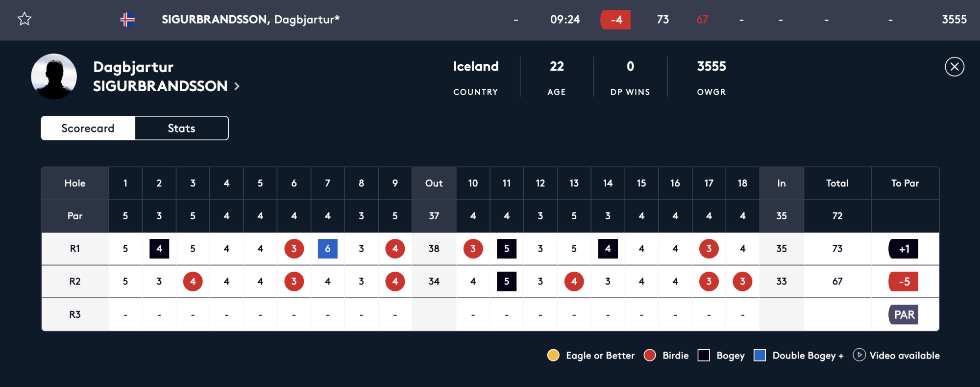This screenshot has width=980, height=387.
Task: Click the red Birdie legend circle
Action: coord(650,355)
